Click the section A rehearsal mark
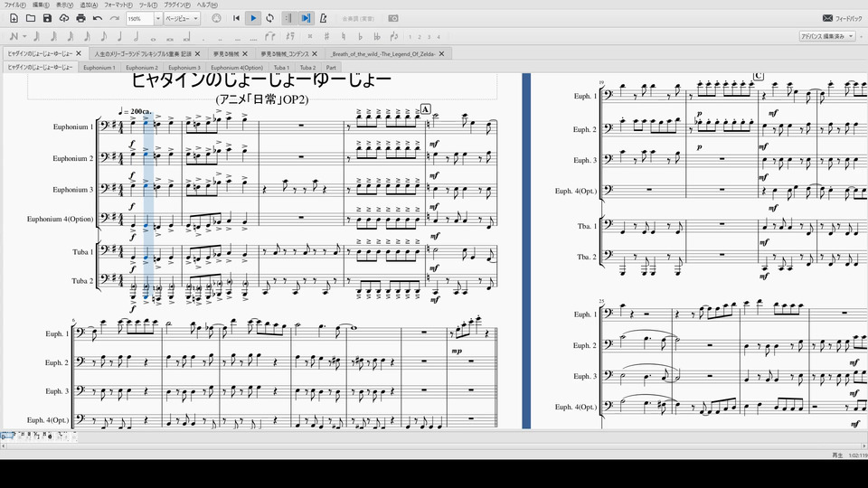Screen dimensions: 868x488 pyautogui.click(x=425, y=108)
